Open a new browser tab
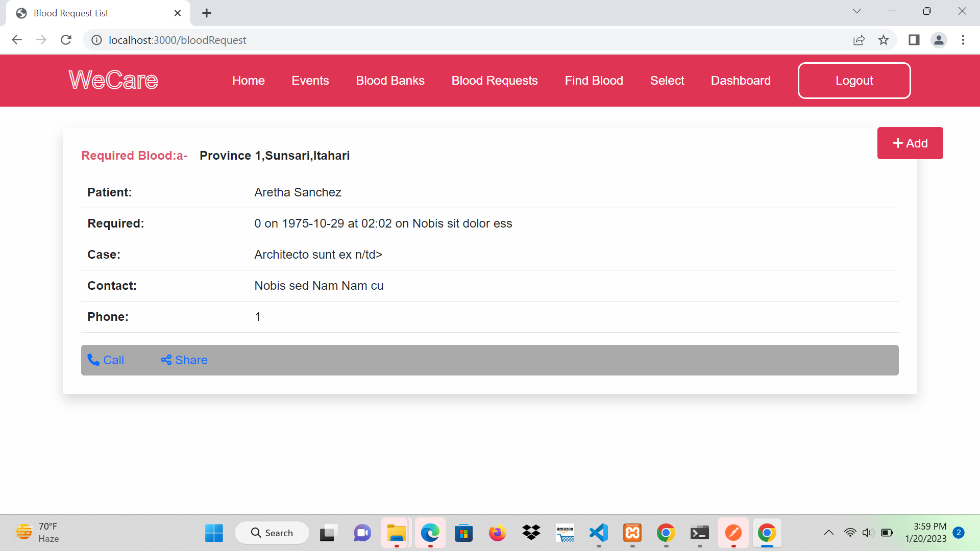Screen dimensions: 980x551 coord(207,13)
